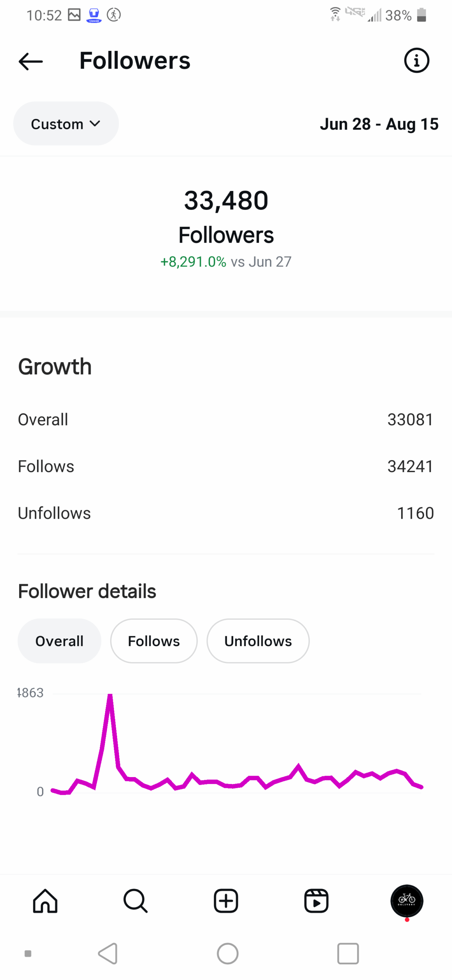Expand the Custom date range dropdown
Image resolution: width=452 pixels, height=980 pixels.
click(x=66, y=124)
